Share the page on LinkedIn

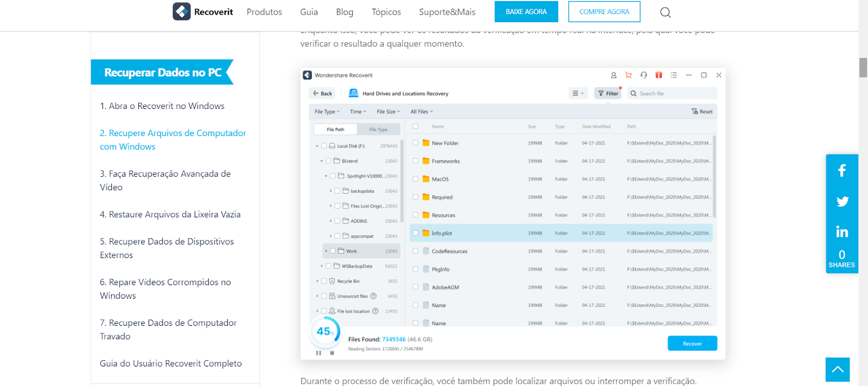tap(842, 232)
